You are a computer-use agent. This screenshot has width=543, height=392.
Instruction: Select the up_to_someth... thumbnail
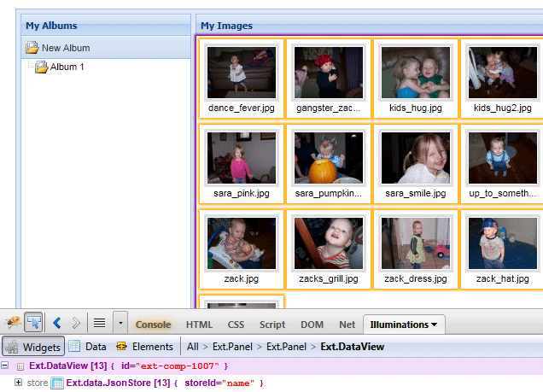[503, 164]
